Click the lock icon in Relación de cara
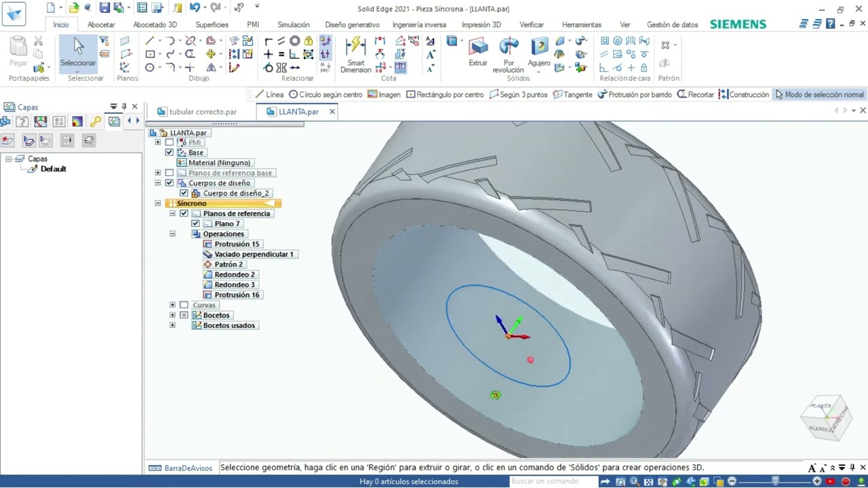The width and height of the screenshot is (868, 488). (644, 68)
